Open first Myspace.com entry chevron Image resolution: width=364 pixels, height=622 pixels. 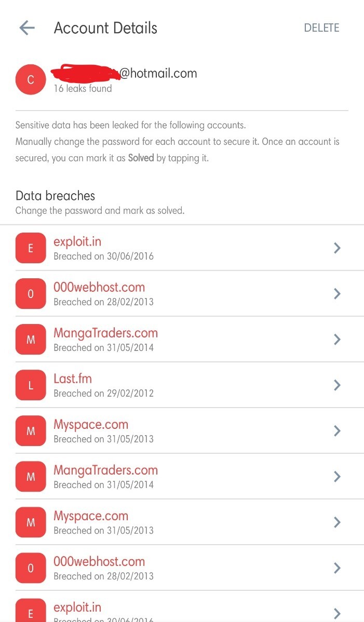pyautogui.click(x=337, y=431)
